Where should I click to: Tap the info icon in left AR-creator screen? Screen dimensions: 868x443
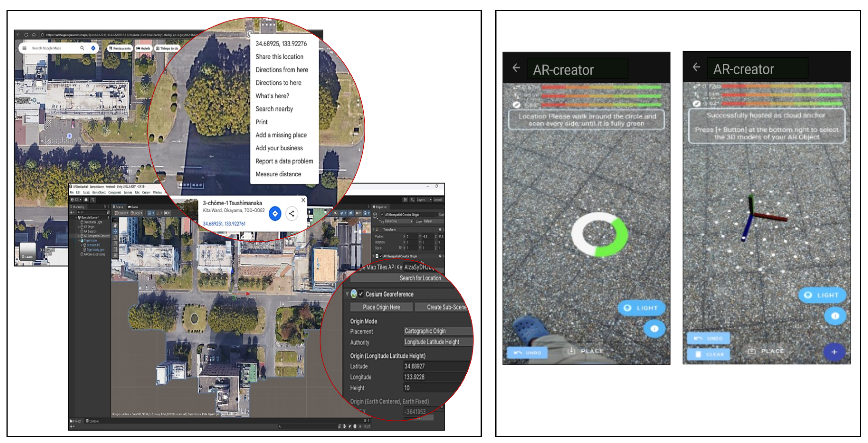click(x=654, y=328)
